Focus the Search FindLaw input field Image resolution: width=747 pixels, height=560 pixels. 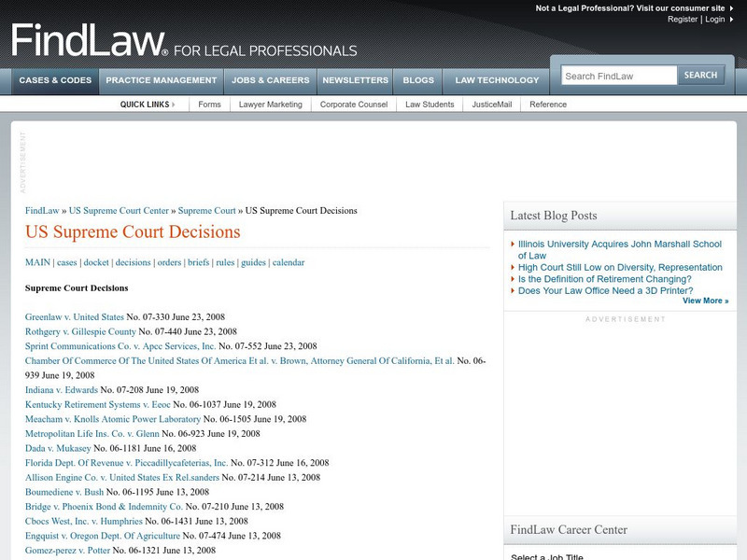619,76
